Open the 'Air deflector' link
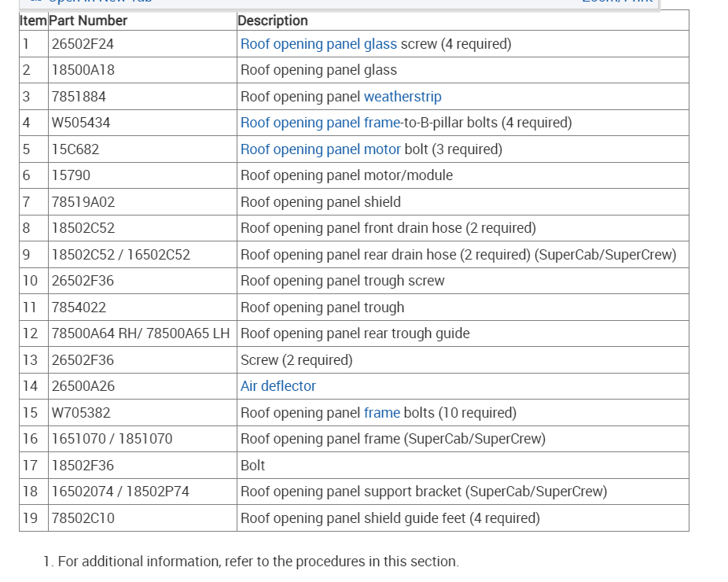 pos(278,386)
